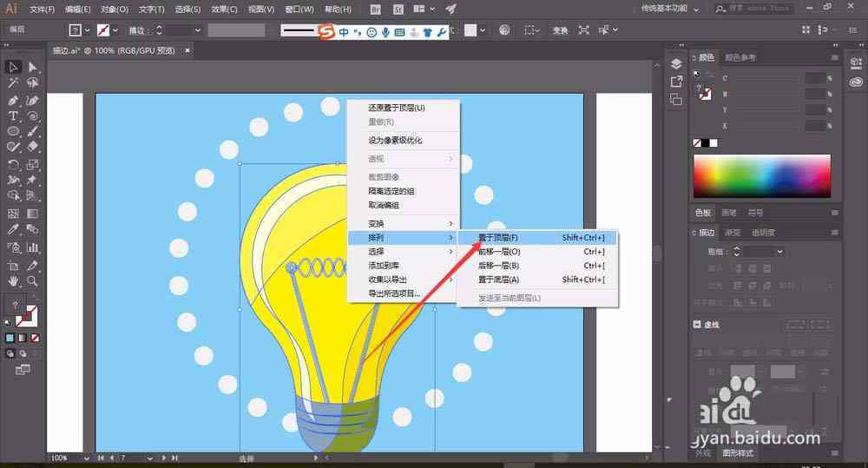This screenshot has height=468, width=868.
Task: Open the 文件(F) menu
Action: [42, 10]
